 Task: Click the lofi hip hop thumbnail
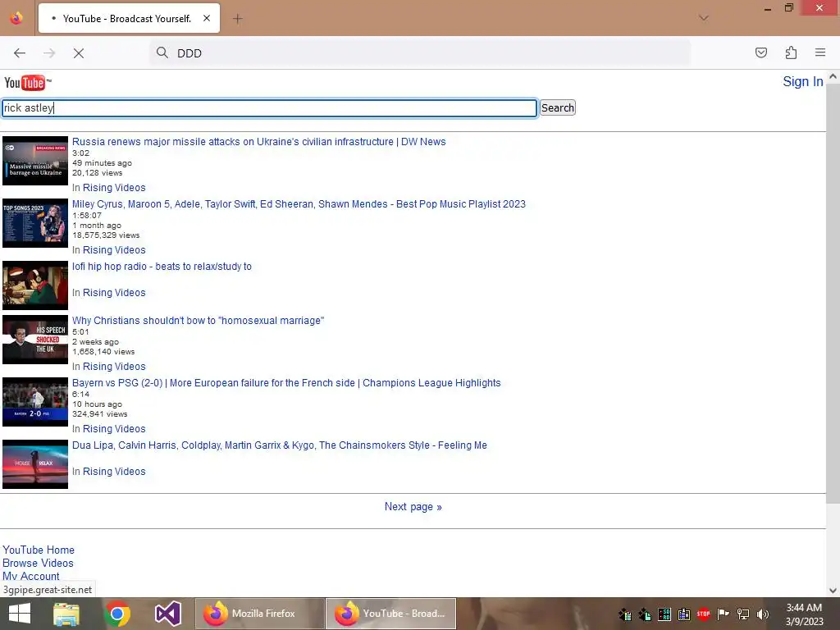pos(35,285)
